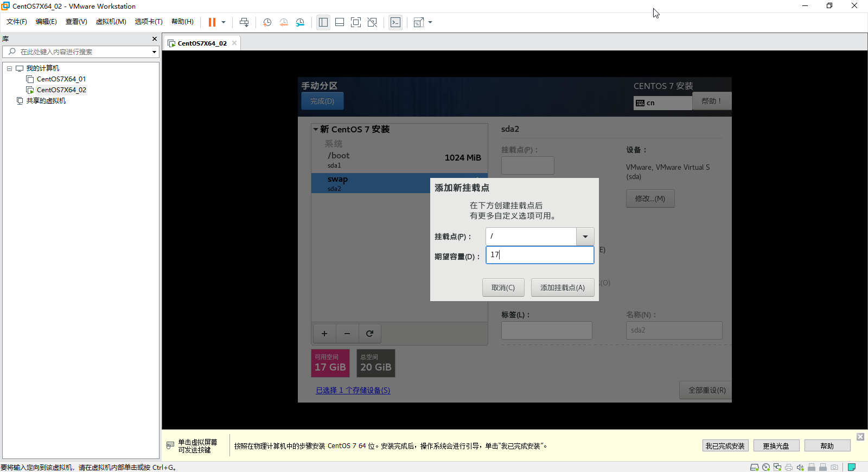Expand the stretch display options arrow
This screenshot has height=472, width=868.
tap(430, 22)
